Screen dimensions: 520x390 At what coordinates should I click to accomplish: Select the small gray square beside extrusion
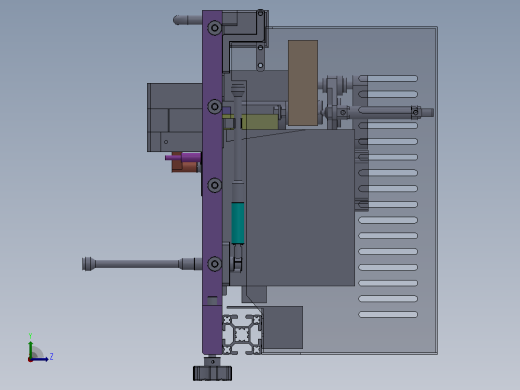(x=283, y=327)
